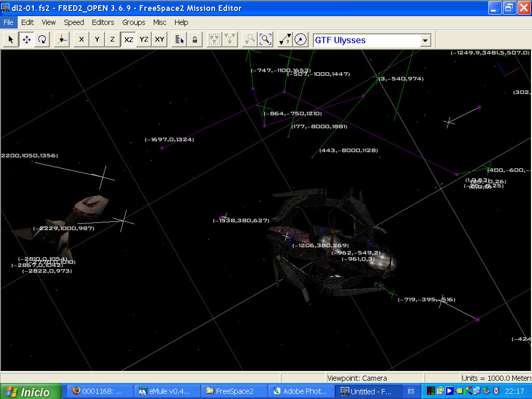Click the show distances measurement icon

(x=285, y=40)
